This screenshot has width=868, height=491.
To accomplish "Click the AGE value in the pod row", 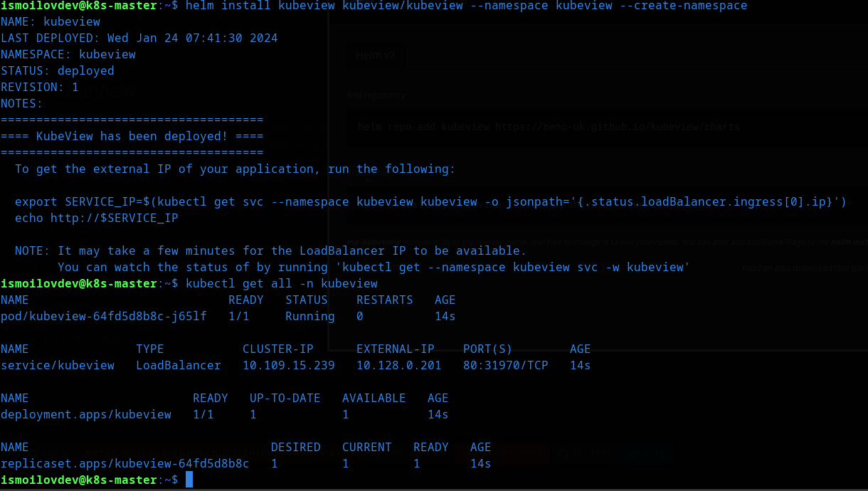I will (445, 317).
